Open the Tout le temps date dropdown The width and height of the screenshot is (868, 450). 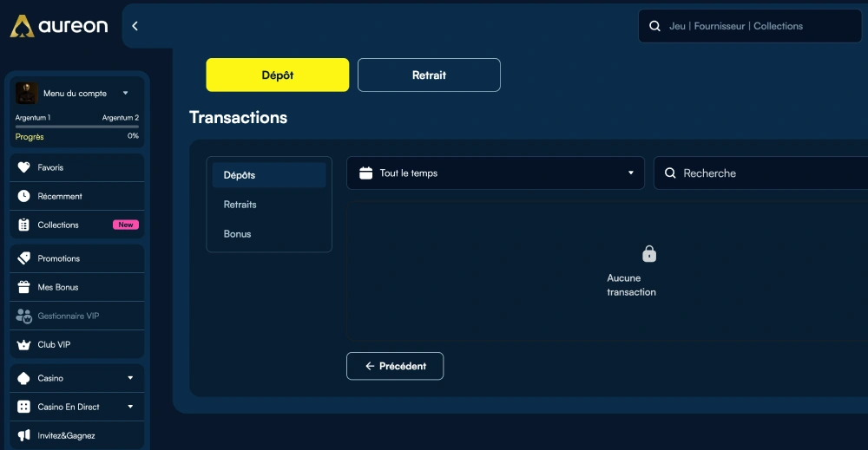click(496, 173)
